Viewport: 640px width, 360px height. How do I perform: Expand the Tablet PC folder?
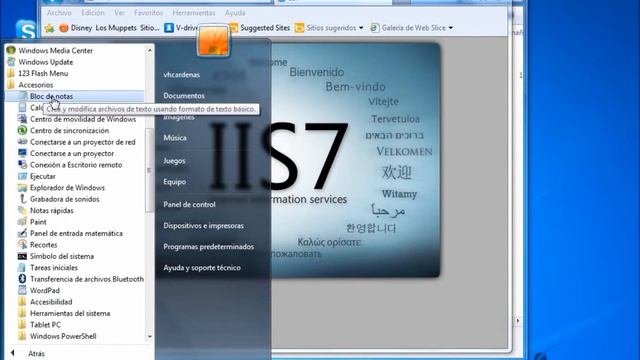tap(45, 325)
